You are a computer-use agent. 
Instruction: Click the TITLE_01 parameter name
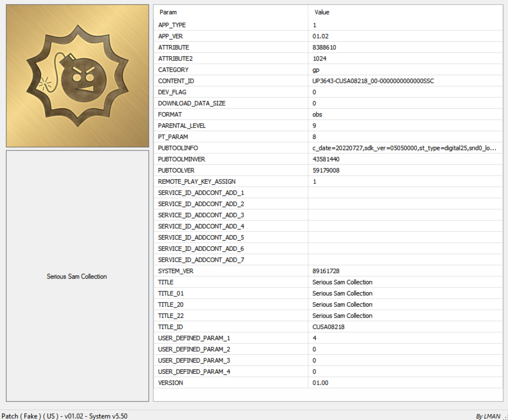click(171, 293)
